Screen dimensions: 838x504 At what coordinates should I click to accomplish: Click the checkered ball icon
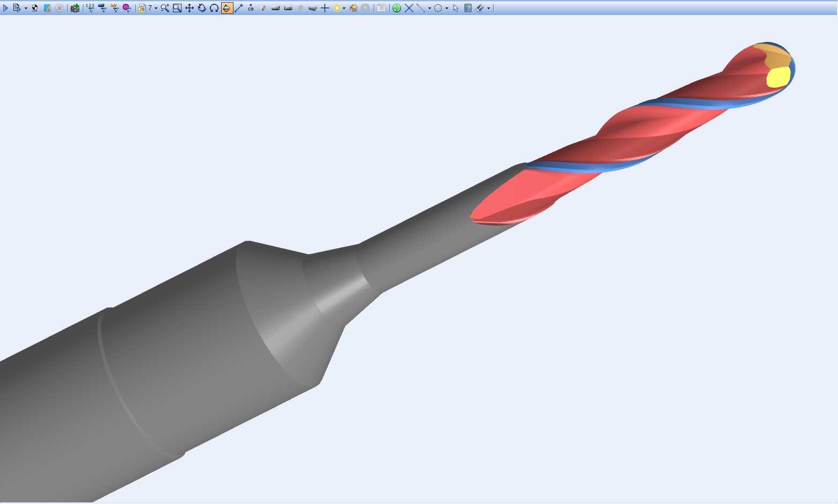pyautogui.click(x=35, y=8)
